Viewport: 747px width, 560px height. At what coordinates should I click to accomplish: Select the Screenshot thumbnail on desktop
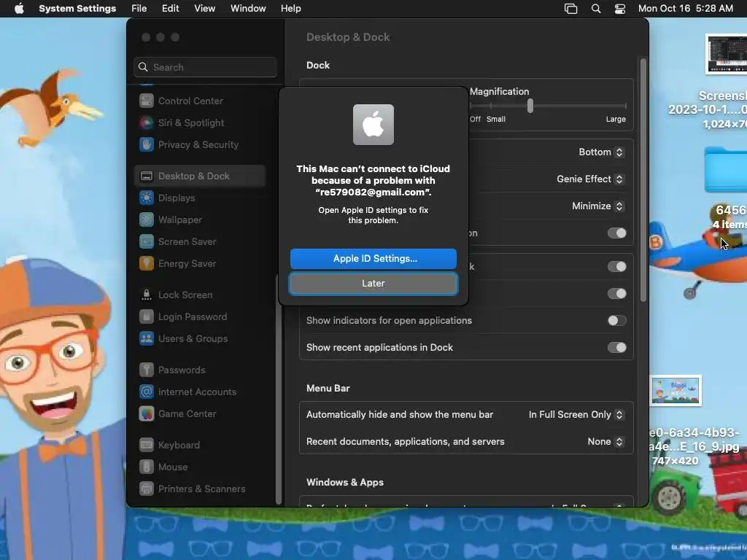pyautogui.click(x=726, y=54)
